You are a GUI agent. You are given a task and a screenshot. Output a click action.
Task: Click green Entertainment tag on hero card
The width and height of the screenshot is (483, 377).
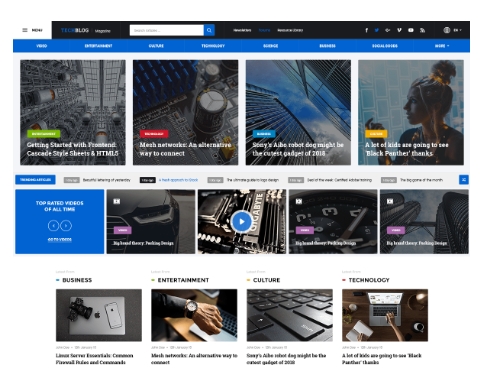pyautogui.click(x=44, y=134)
